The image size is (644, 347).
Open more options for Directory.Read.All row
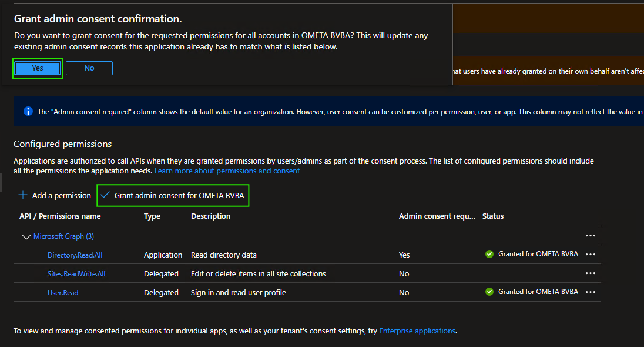[590, 255]
